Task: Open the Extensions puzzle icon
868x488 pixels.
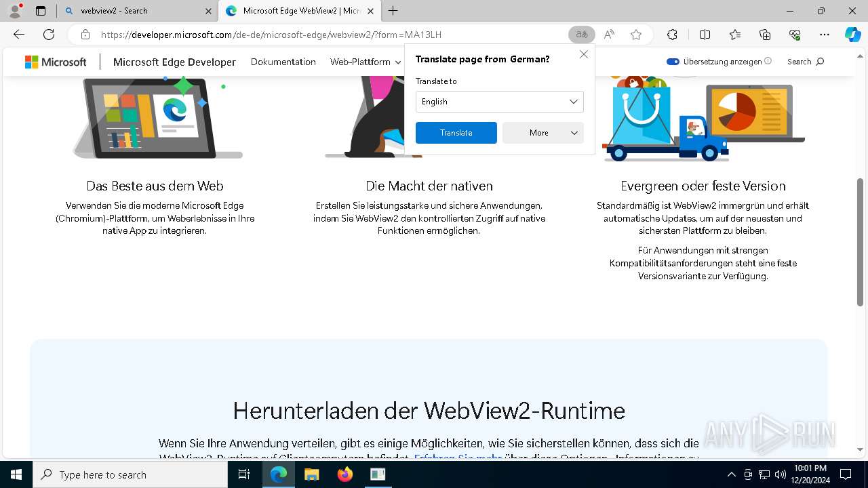Action: (x=672, y=35)
